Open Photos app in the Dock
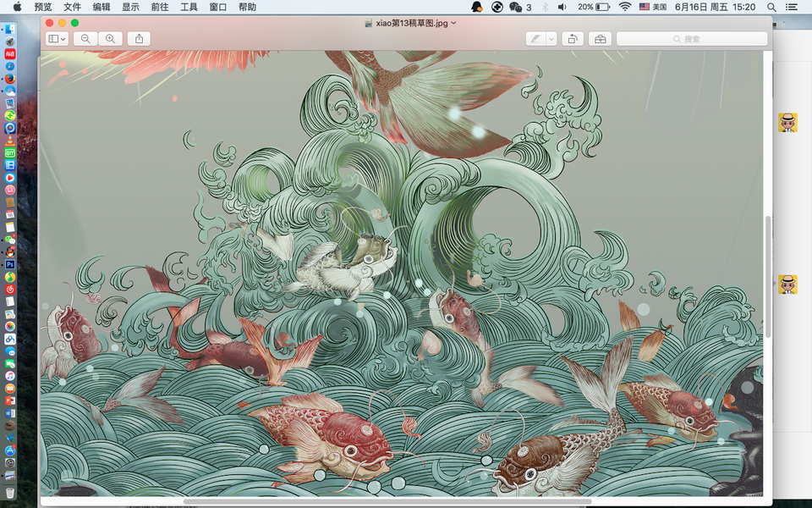The height and width of the screenshot is (508, 812). [x=10, y=326]
